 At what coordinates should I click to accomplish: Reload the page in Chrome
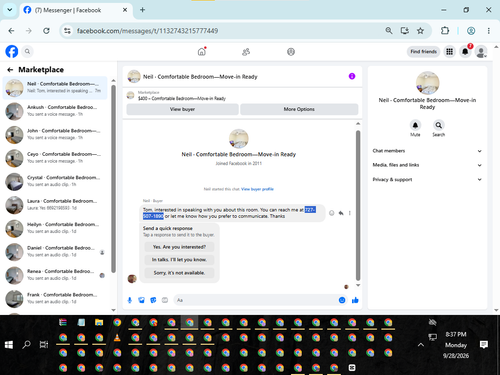click(x=46, y=31)
